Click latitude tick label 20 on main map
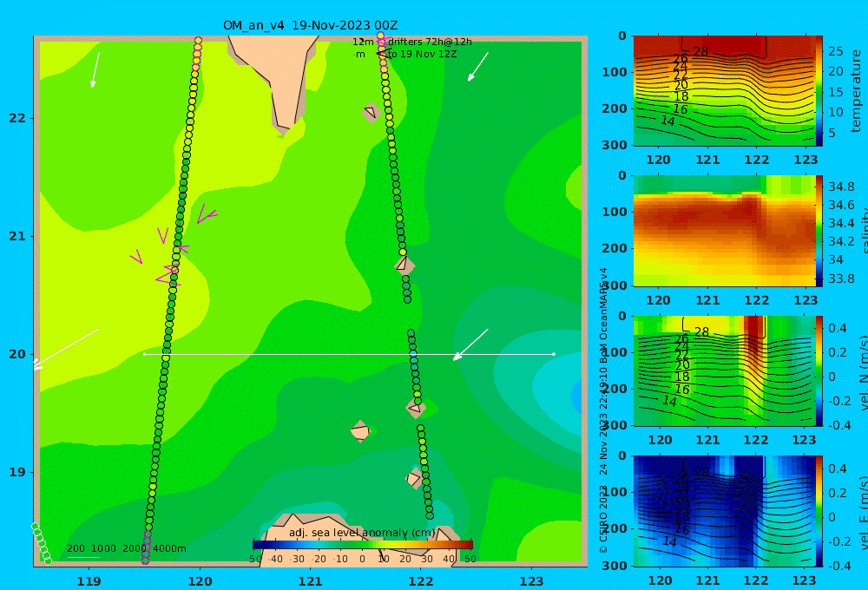 [x=17, y=354]
